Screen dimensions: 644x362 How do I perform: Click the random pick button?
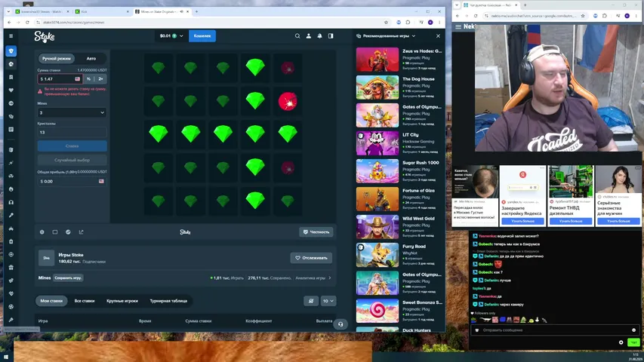[72, 160]
